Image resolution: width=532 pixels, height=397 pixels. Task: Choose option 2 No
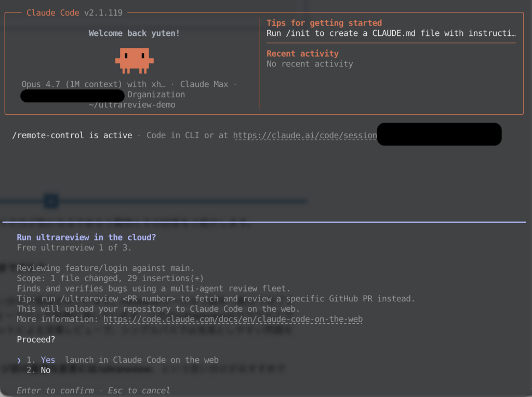(x=45, y=370)
